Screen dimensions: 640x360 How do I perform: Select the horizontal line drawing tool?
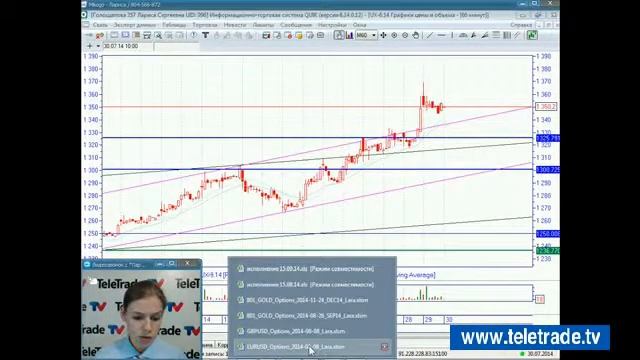pyautogui.click(x=441, y=36)
